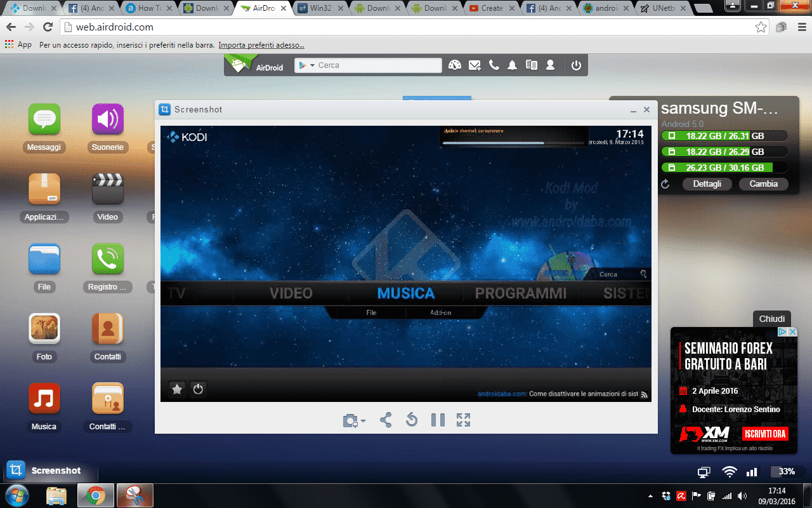This screenshot has height=508, width=812.
Task: Open the Musica desktop icon
Action: click(44, 399)
